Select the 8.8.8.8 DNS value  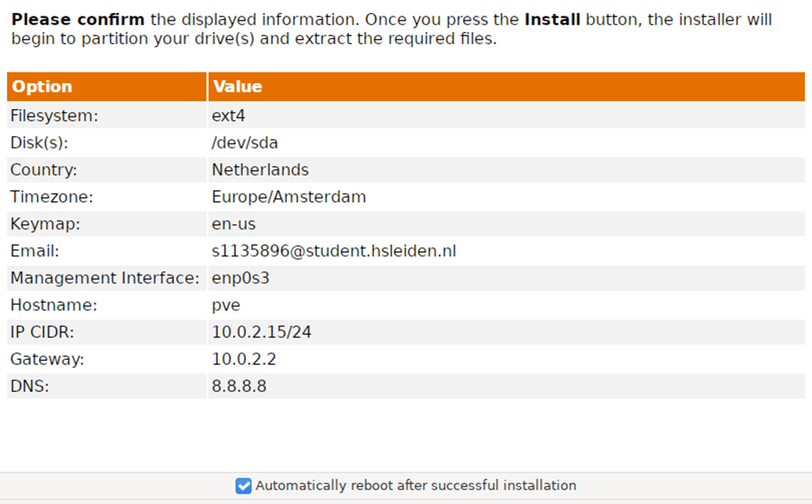(x=238, y=386)
